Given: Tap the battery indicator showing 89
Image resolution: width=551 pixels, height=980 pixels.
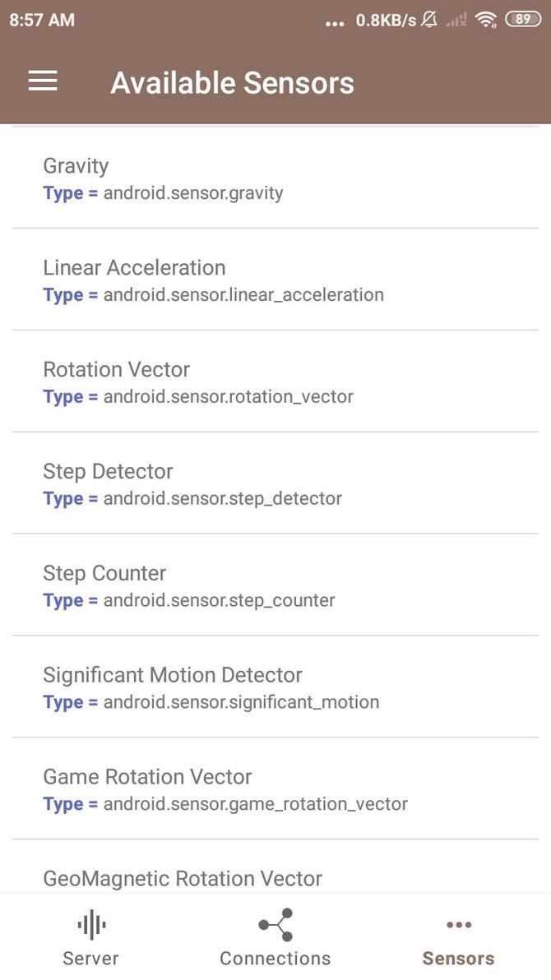Looking at the screenshot, I should [x=523, y=20].
